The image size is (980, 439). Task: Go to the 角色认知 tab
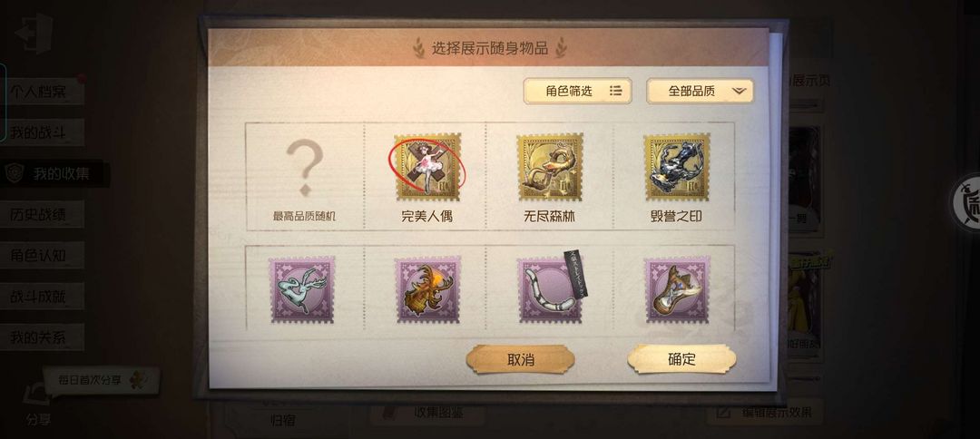[x=43, y=256]
